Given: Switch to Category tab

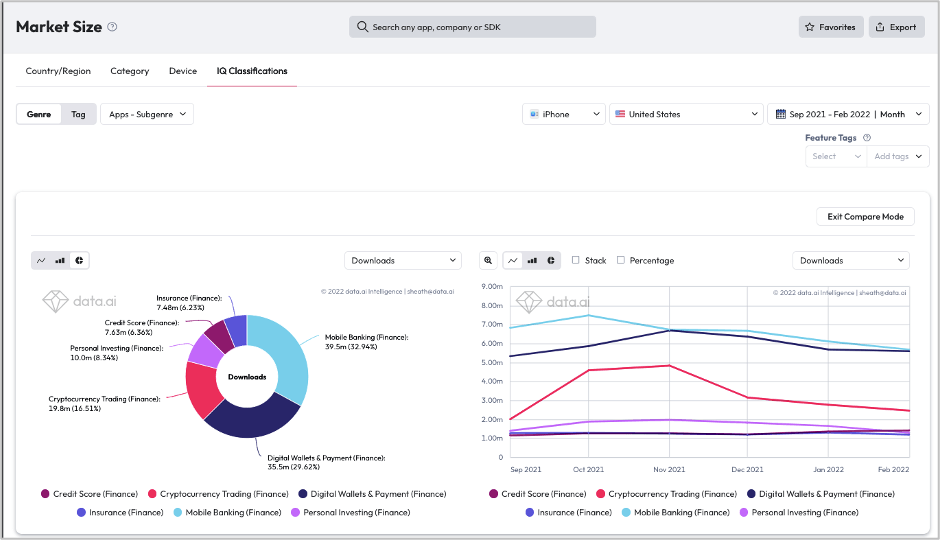Looking at the screenshot, I should click(129, 71).
